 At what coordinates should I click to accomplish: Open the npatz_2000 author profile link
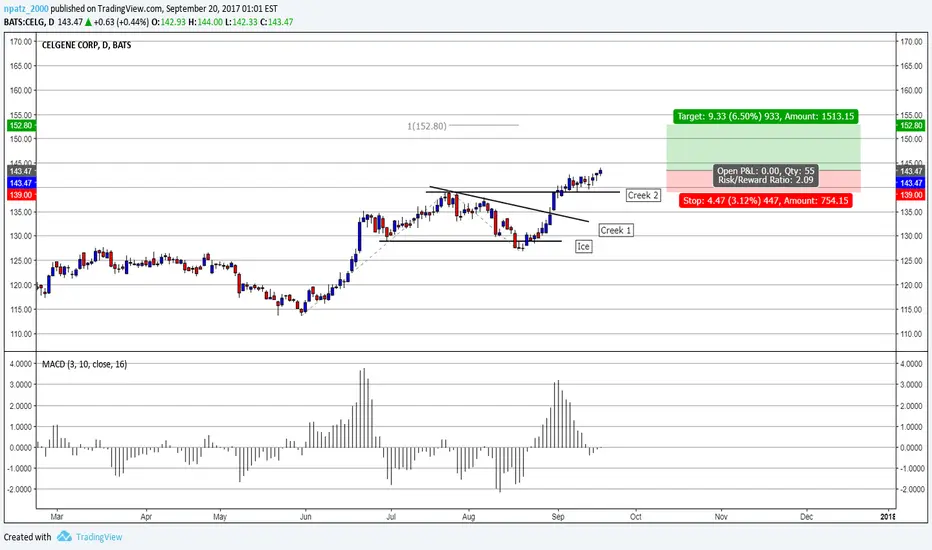tap(26, 9)
